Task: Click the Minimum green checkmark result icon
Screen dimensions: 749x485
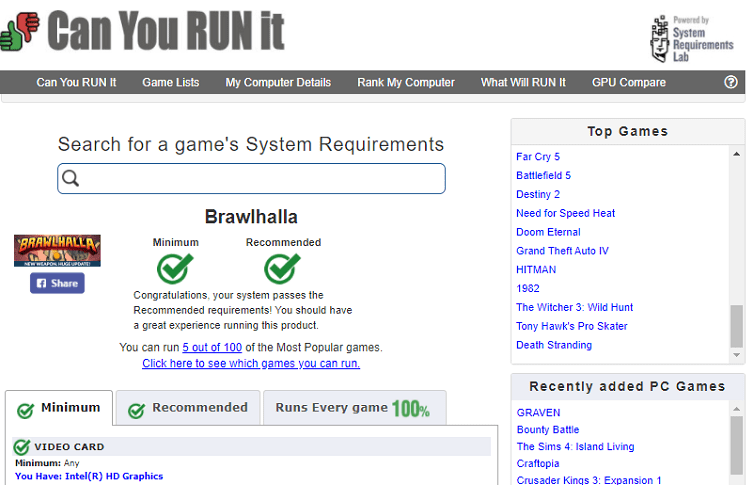Action: tap(175, 269)
